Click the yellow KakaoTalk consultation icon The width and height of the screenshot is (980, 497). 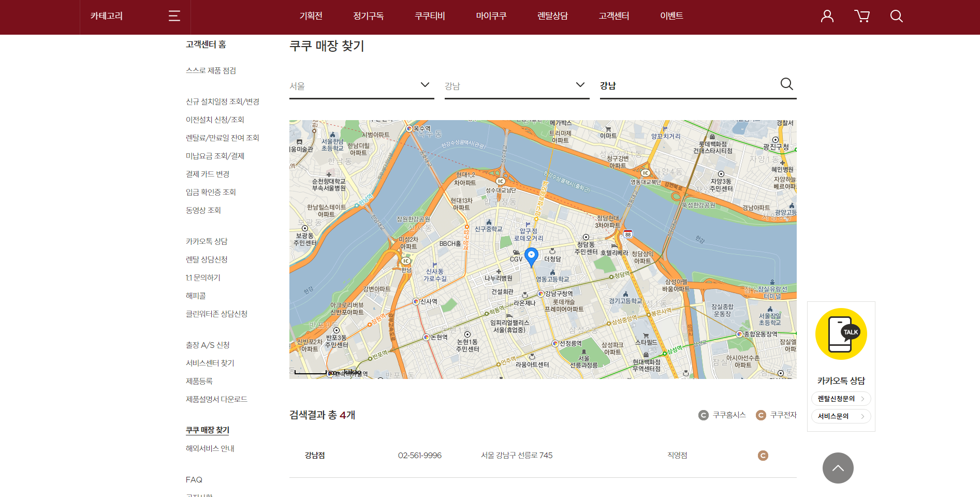click(841, 334)
